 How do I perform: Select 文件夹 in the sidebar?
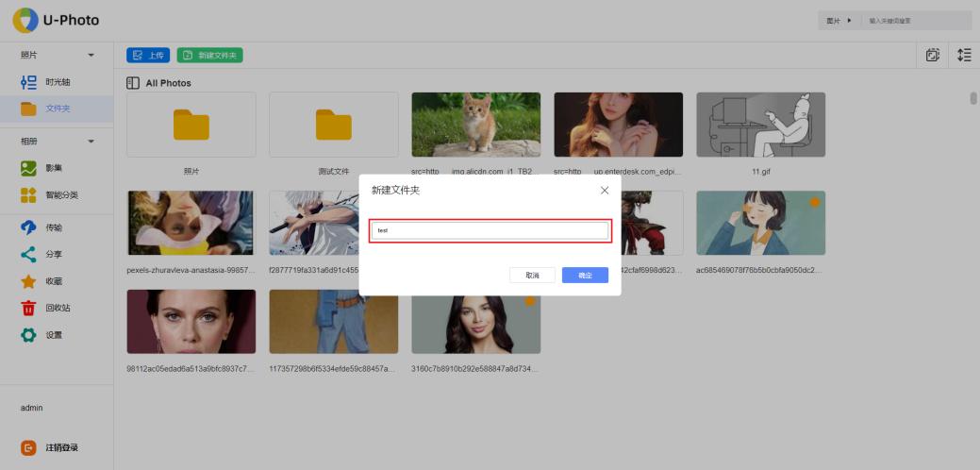tap(57, 109)
